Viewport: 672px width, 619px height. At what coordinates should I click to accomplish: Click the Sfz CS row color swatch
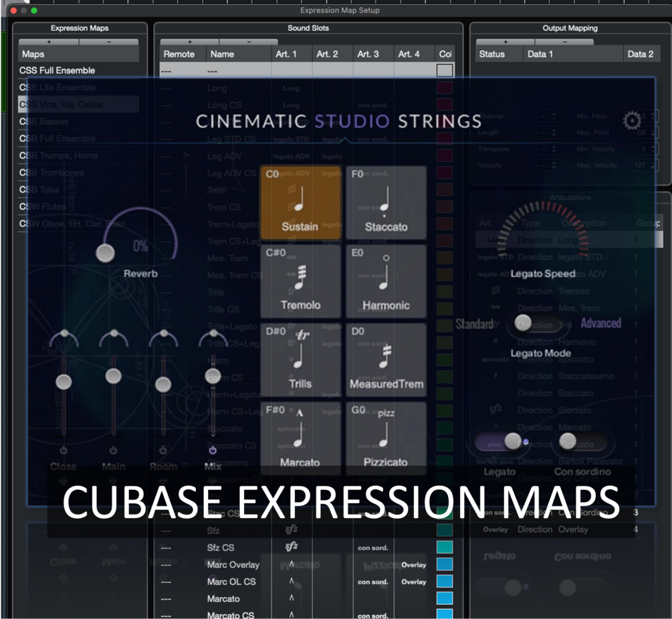445,547
